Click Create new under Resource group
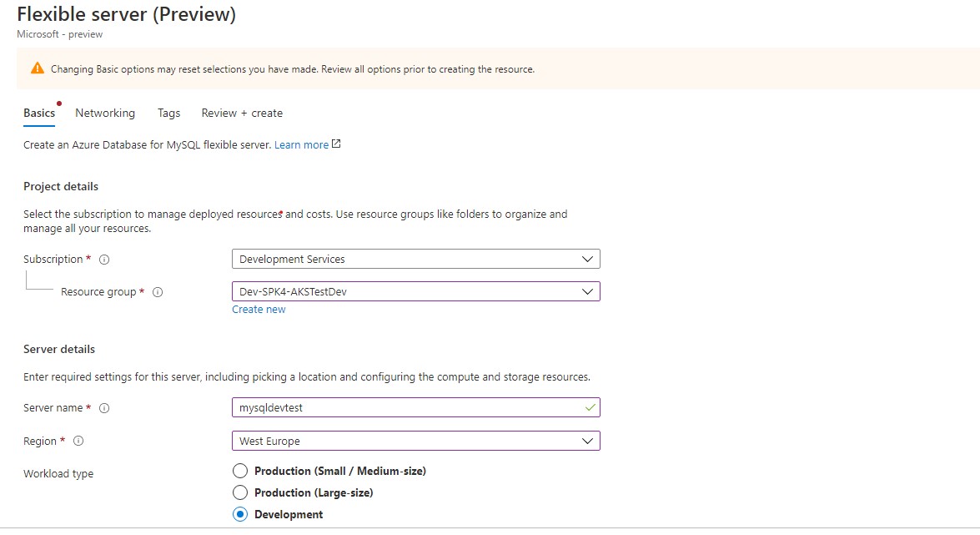The height and width of the screenshot is (535, 980). 259,309
